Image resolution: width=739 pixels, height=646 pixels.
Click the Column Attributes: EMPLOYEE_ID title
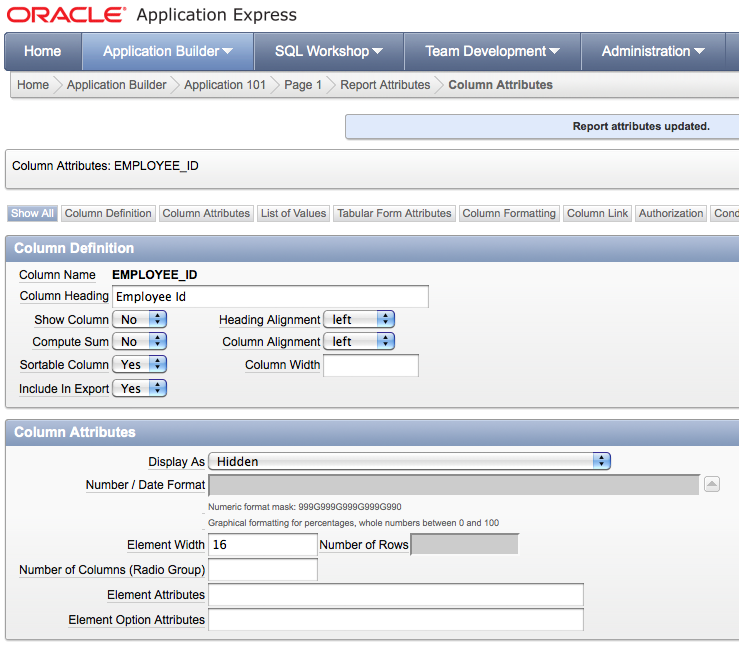[106, 166]
